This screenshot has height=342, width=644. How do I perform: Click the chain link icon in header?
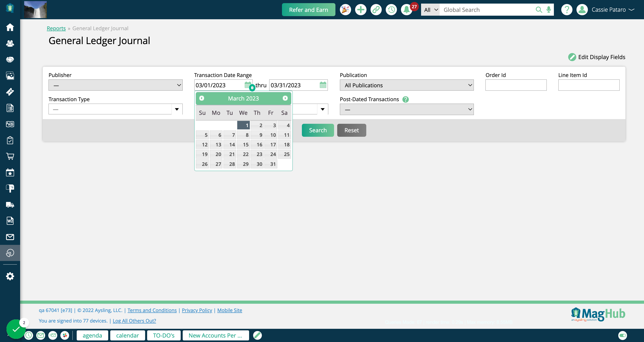[x=376, y=10]
